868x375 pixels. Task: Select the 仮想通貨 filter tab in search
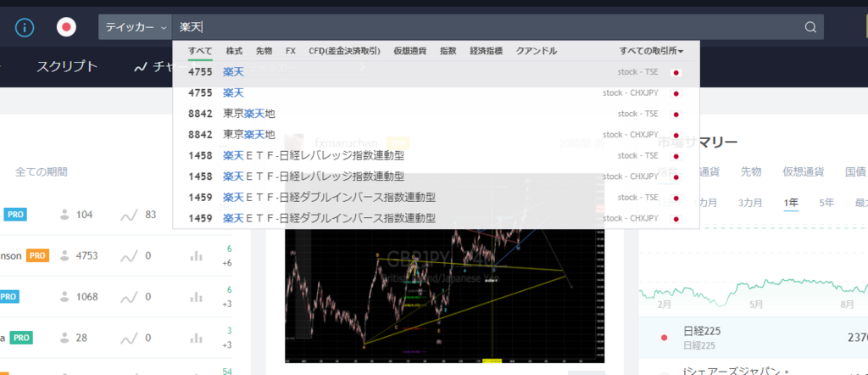(x=409, y=51)
